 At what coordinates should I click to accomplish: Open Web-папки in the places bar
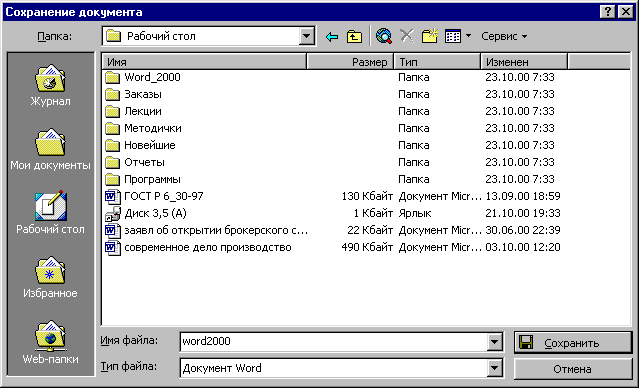tap(51, 342)
